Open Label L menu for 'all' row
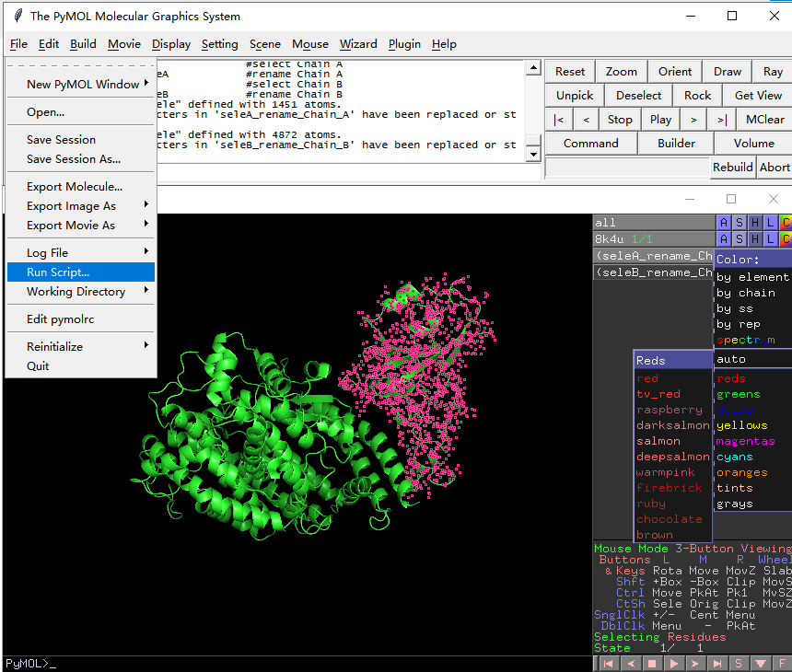Screen dimensions: 792x672 771,223
